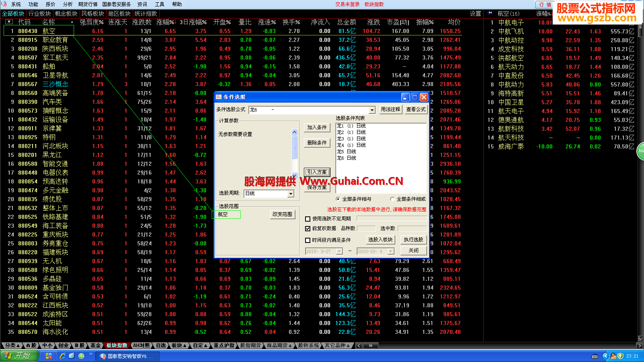Image resolution: width=644 pixels, height=362 pixels.
Task: Open the 2015-9-27 start date dropdown
Action: point(339,251)
